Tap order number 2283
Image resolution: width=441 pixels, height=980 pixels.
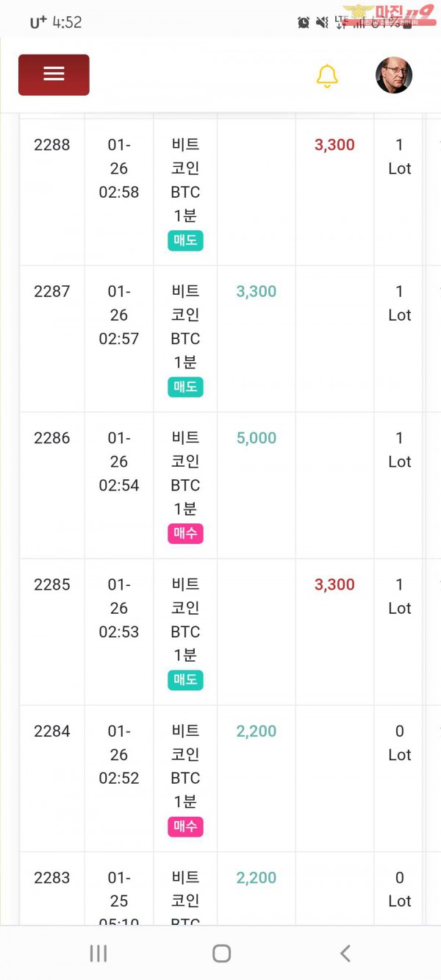point(52,878)
